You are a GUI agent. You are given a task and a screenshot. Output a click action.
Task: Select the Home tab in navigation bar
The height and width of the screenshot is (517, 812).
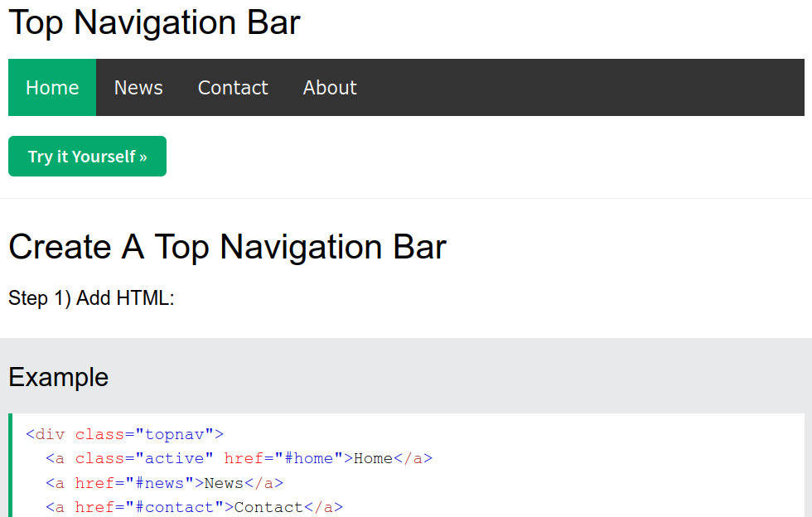[52, 88]
